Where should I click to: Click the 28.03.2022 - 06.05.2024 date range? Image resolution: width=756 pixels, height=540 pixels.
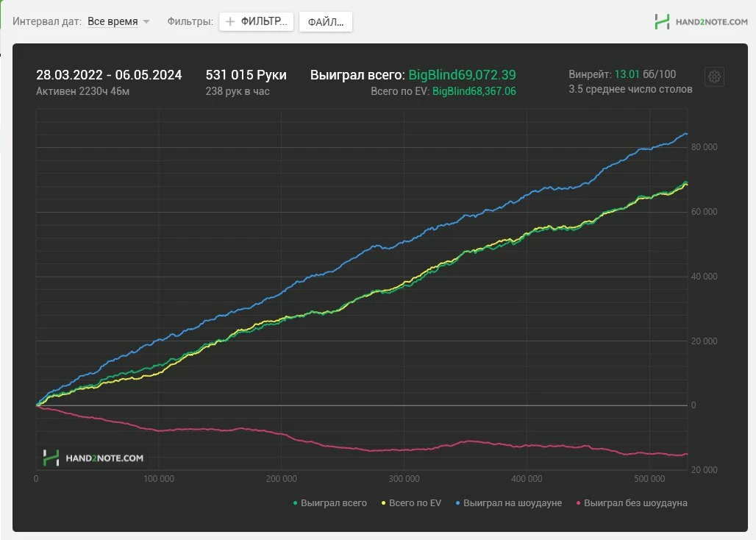109,75
